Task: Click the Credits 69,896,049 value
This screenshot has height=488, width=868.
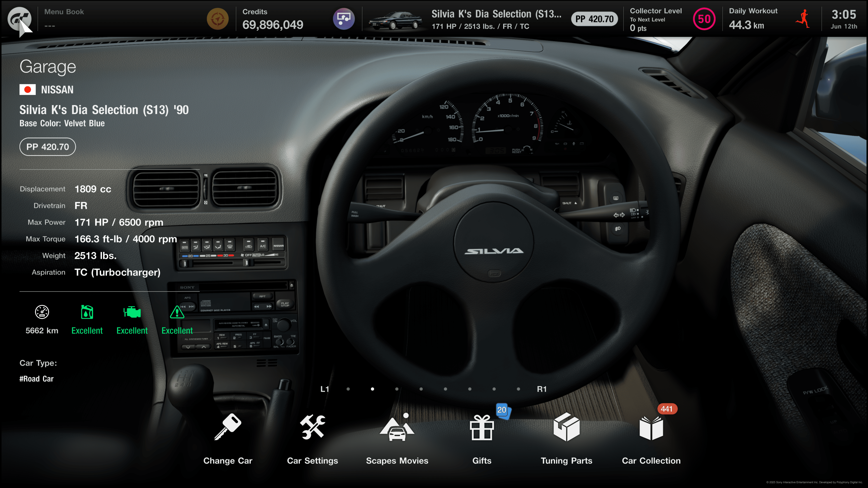Action: 273,25
